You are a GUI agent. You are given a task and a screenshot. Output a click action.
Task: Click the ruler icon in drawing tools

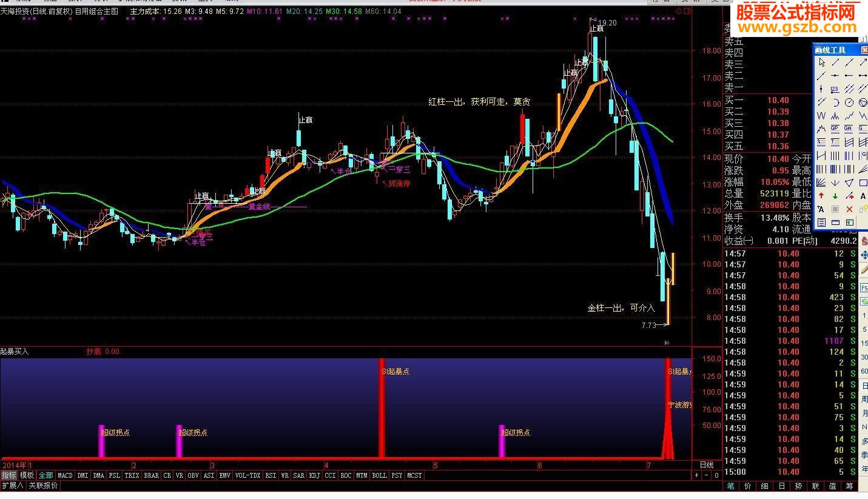tap(835, 223)
